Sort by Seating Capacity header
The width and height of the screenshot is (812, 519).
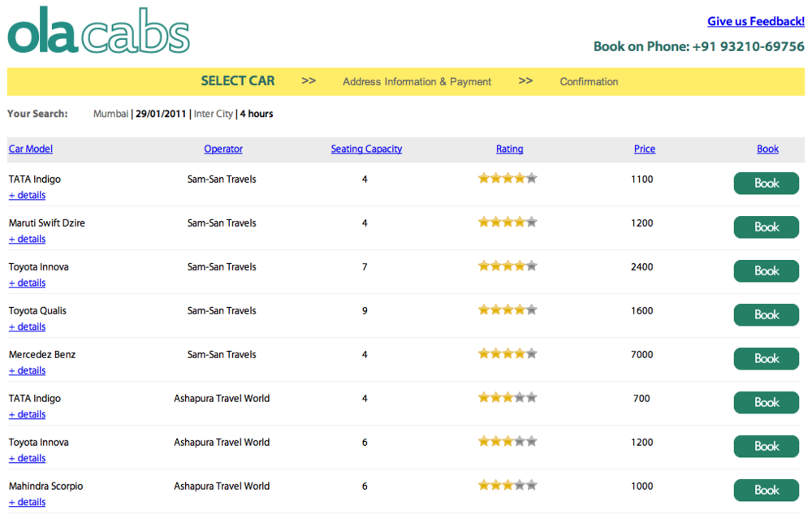[x=366, y=149]
